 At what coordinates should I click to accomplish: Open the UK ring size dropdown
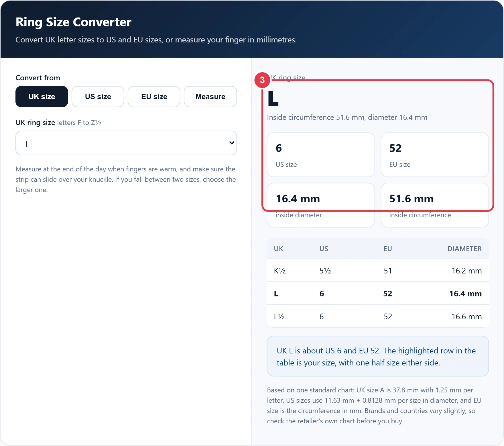[x=126, y=143]
